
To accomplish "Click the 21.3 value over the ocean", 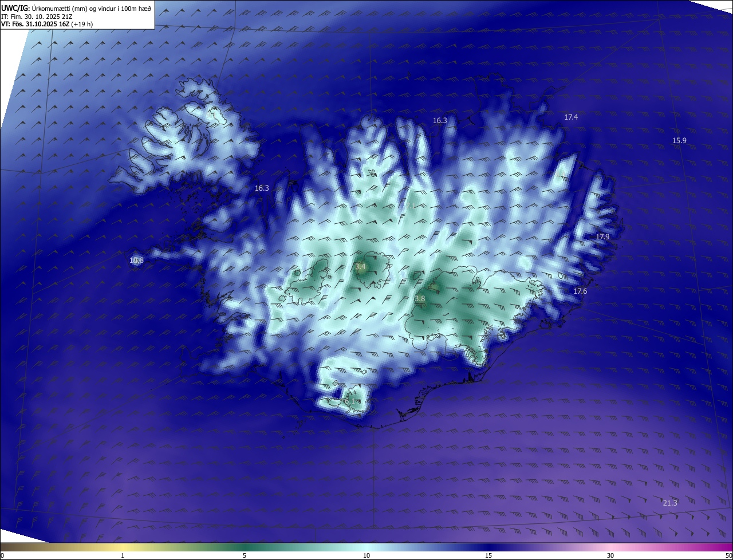I will (x=669, y=503).
